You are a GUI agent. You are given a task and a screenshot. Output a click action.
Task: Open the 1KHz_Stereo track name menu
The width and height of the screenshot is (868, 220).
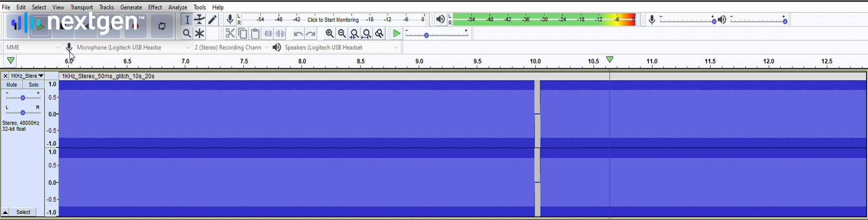point(27,76)
